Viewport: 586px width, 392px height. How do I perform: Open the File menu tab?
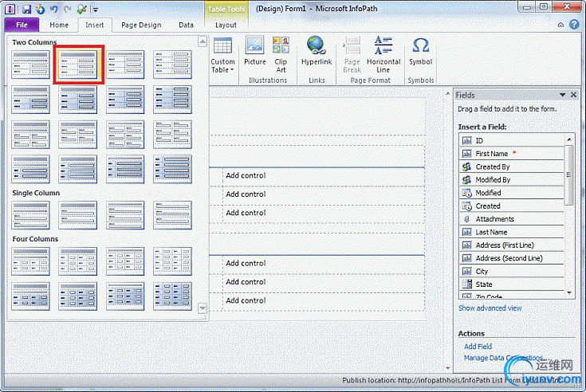point(22,25)
